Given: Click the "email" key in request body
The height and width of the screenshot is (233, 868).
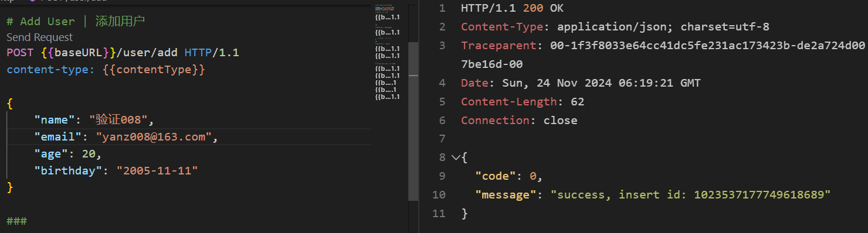Looking at the screenshot, I should coord(57,137).
